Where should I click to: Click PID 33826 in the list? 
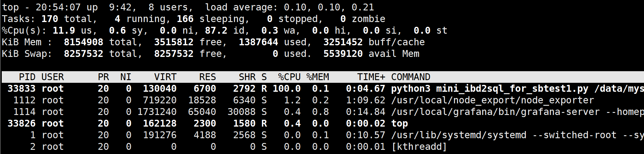point(21,123)
